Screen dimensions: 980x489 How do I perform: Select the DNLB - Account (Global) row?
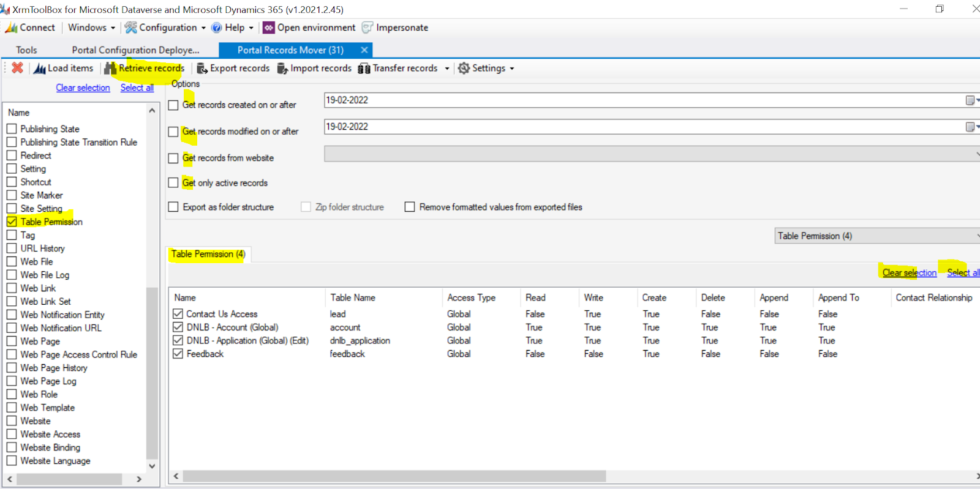click(x=232, y=327)
